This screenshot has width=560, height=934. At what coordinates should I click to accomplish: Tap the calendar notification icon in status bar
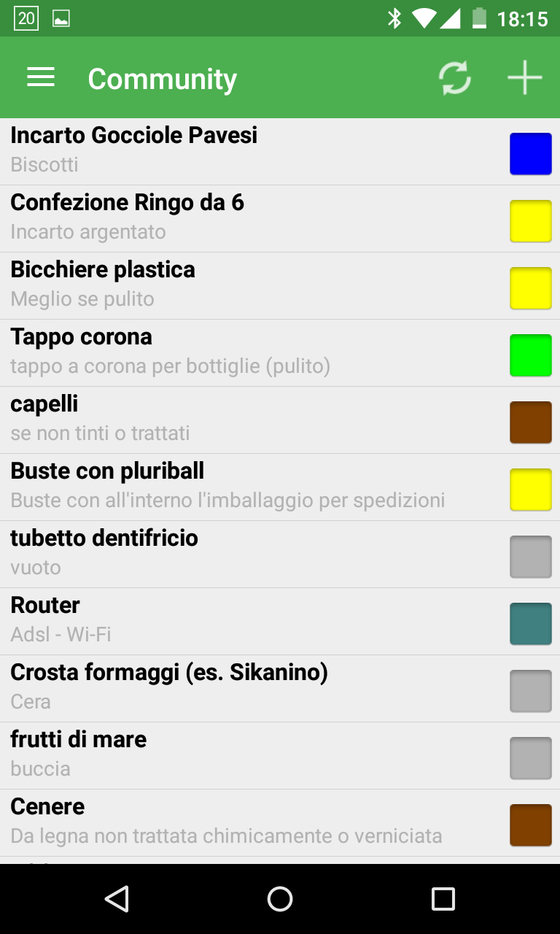click(26, 18)
